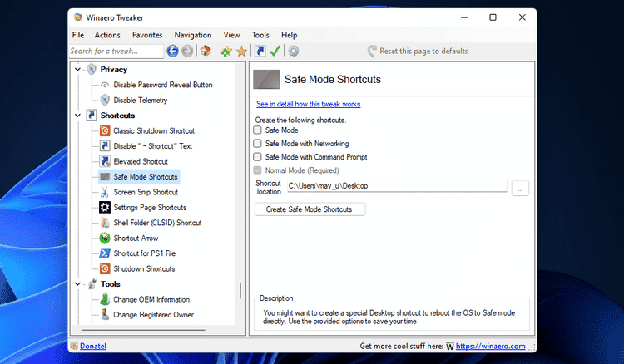This screenshot has height=364, width=624.
Task: Click the PowerShell PS1 File icon
Action: (x=105, y=253)
